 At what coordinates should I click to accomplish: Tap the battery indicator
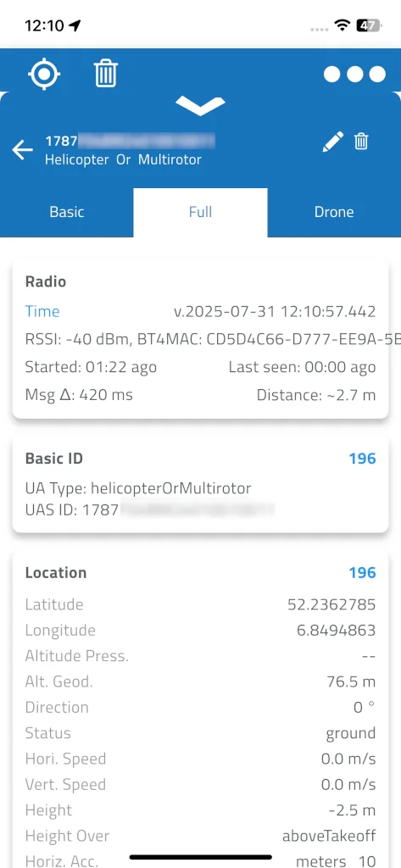tap(369, 25)
